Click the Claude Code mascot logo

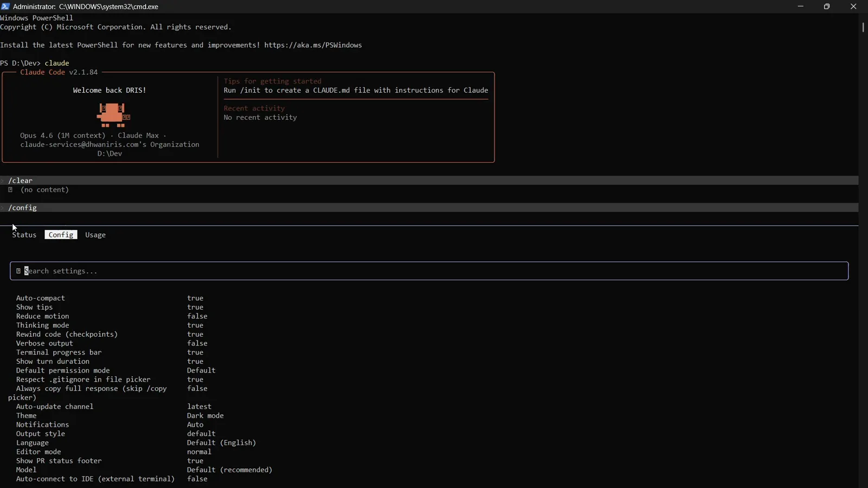(x=113, y=115)
